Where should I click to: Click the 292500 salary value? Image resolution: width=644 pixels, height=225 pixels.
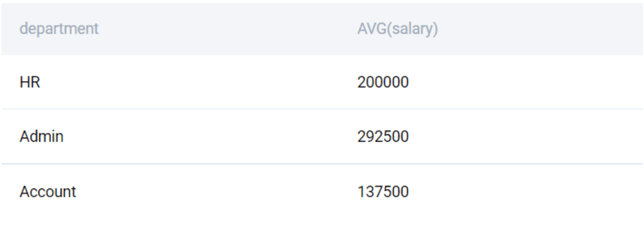coord(382,137)
